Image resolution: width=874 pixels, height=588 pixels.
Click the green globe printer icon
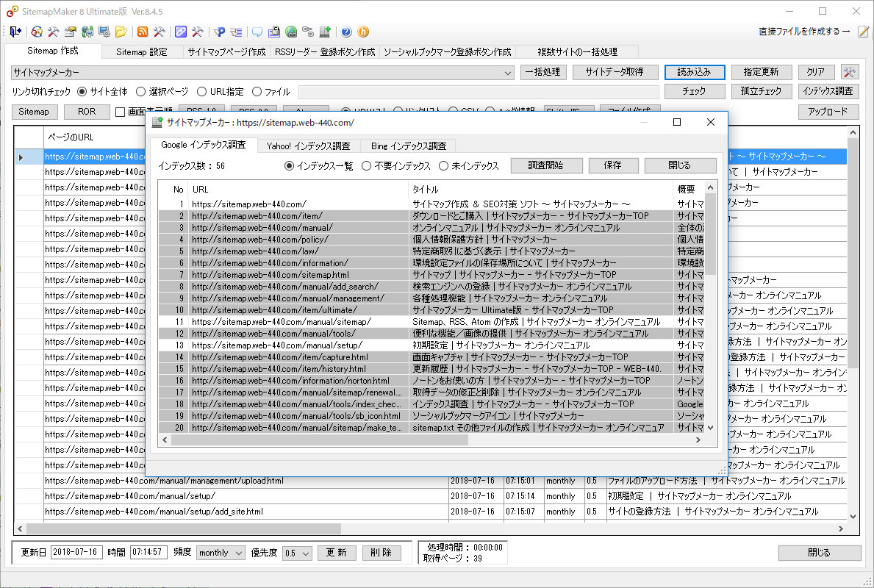(x=291, y=32)
